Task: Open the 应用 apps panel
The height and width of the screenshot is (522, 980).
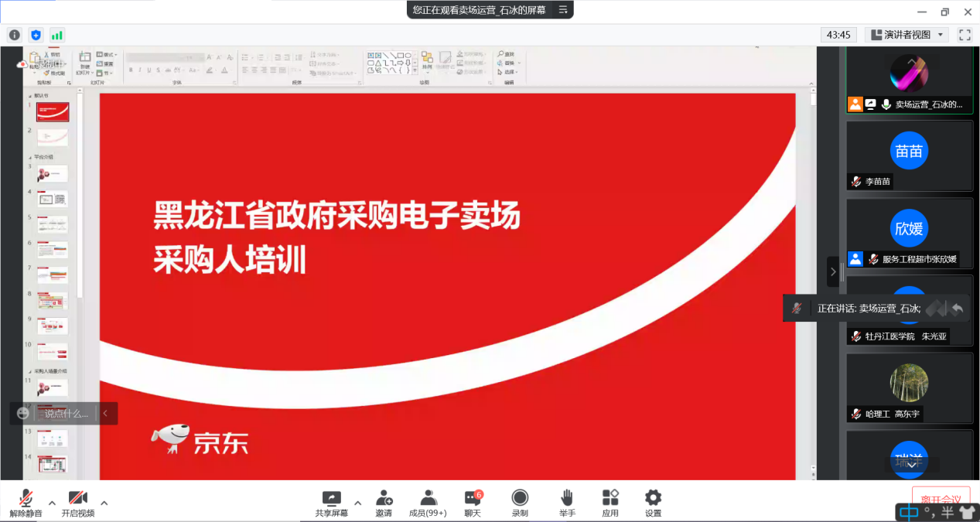Action: coord(610,503)
